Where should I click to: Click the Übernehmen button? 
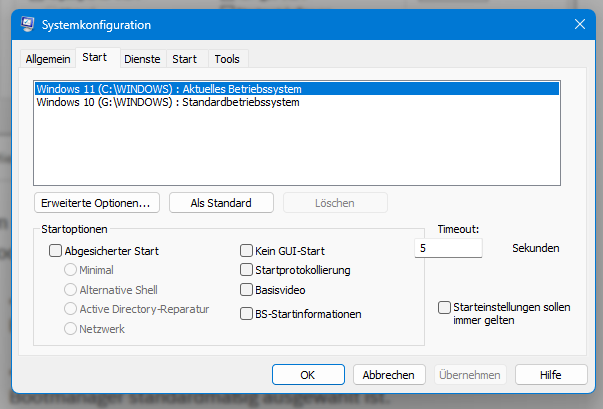tap(470, 375)
